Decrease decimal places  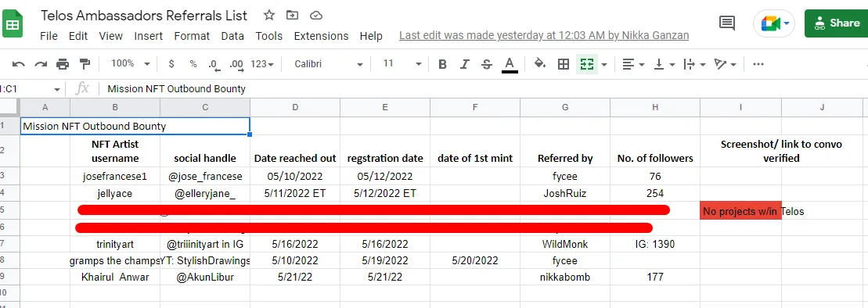(x=214, y=64)
